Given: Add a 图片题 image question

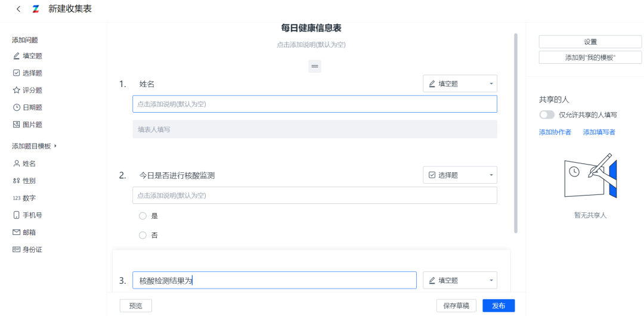Looking at the screenshot, I should pos(27,125).
